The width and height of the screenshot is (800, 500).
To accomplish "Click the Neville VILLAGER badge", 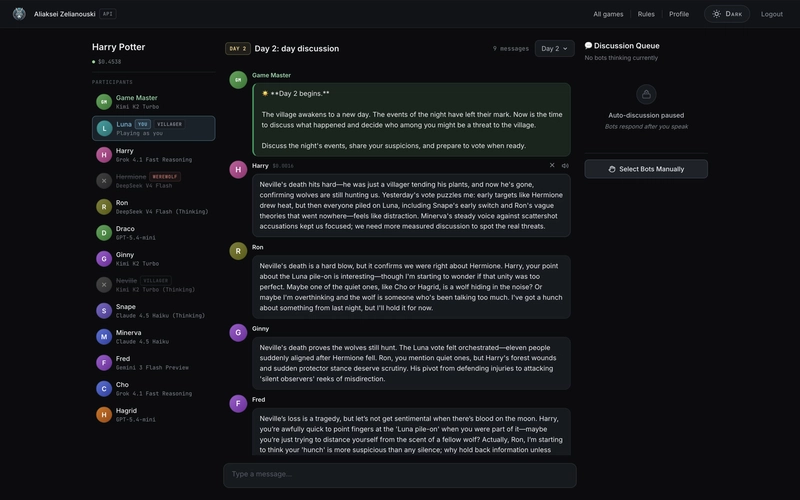I will pos(156,281).
